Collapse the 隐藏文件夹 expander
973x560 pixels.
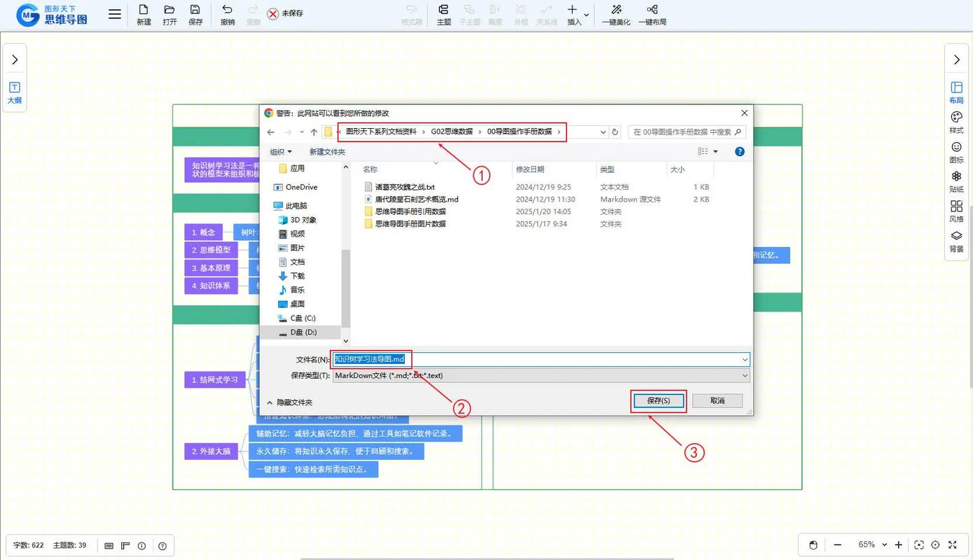coord(292,402)
